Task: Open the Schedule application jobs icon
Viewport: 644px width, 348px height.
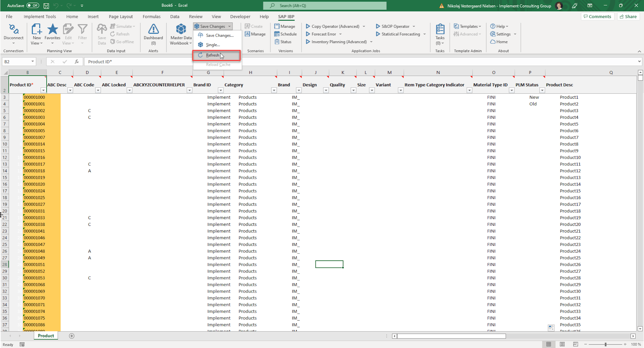Action: (286, 34)
